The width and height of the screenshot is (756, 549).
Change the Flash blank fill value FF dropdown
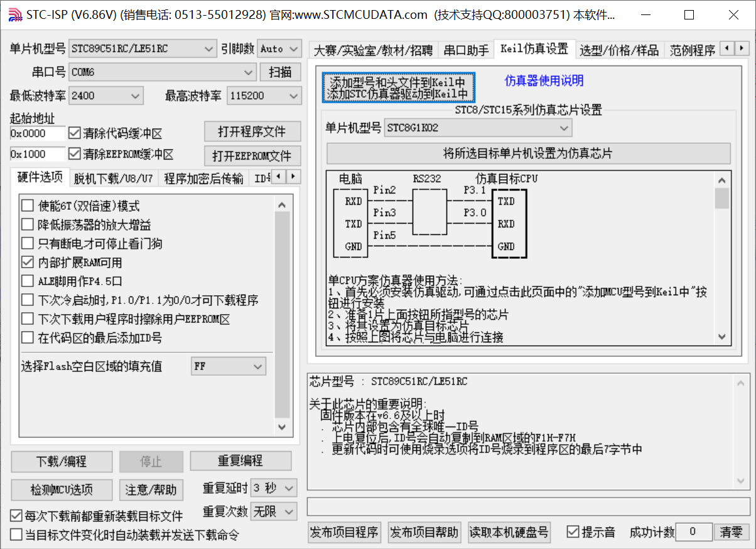point(256,366)
